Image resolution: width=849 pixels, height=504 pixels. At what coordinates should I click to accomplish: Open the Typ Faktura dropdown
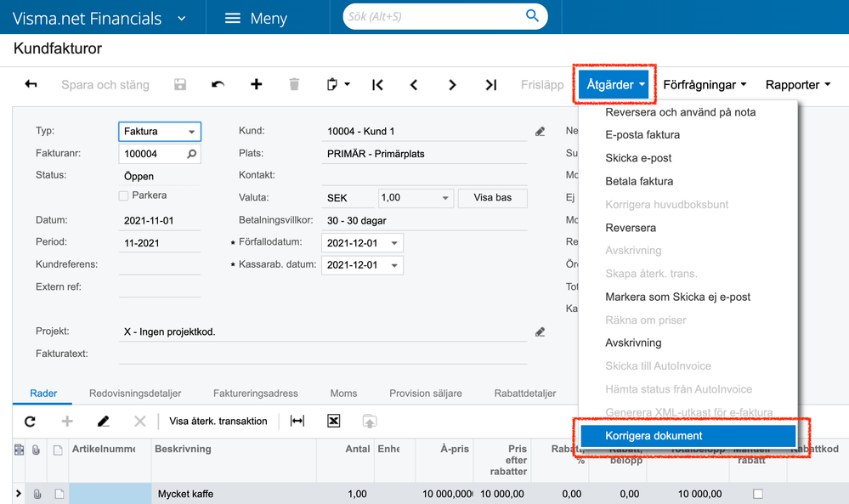click(192, 132)
